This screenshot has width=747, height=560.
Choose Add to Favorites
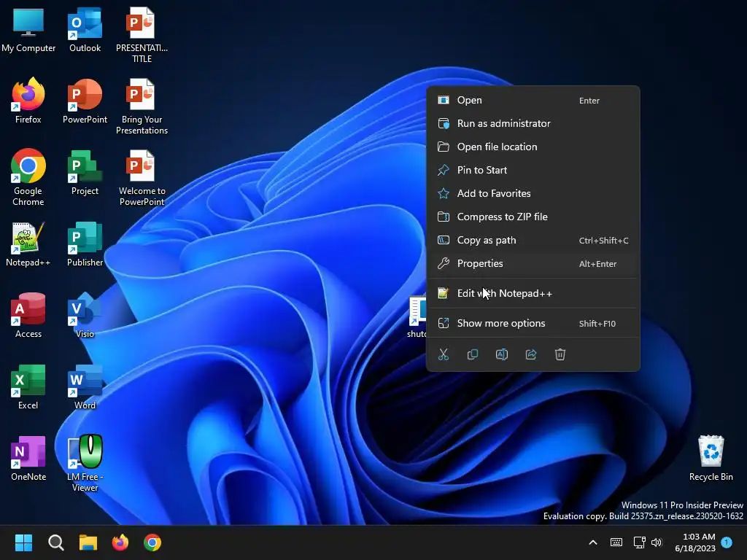[x=533, y=193]
